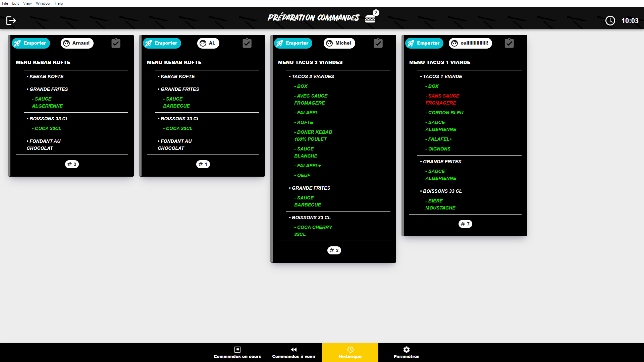644x362 pixels.
Task: Click the Michel customer name badge
Action: [339, 43]
